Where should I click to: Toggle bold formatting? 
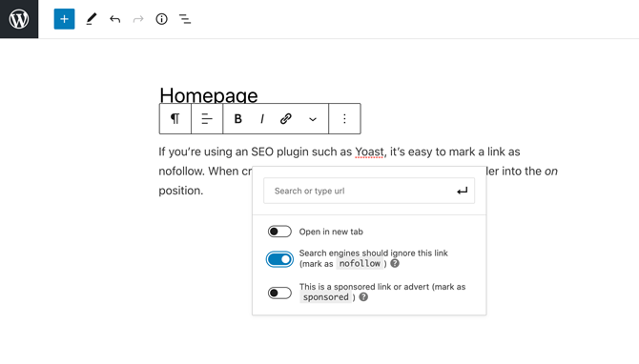[238, 119]
